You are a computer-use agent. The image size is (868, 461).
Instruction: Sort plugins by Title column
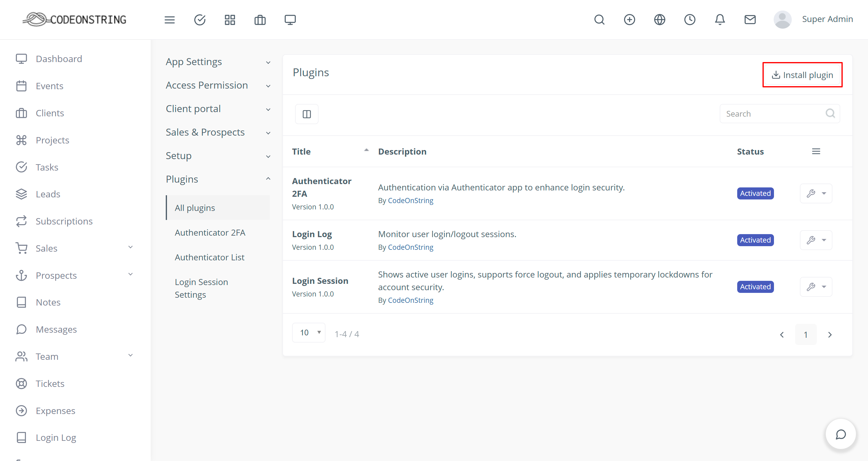click(x=301, y=152)
